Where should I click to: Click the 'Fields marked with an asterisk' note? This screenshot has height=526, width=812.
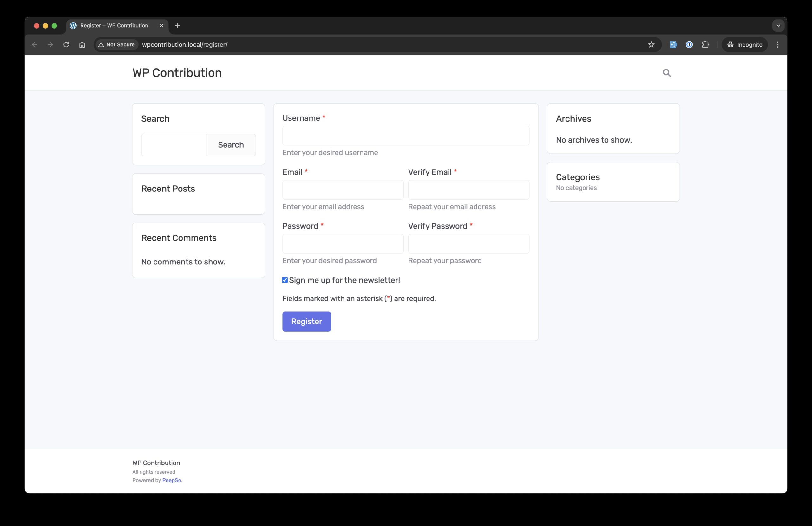pyautogui.click(x=359, y=298)
